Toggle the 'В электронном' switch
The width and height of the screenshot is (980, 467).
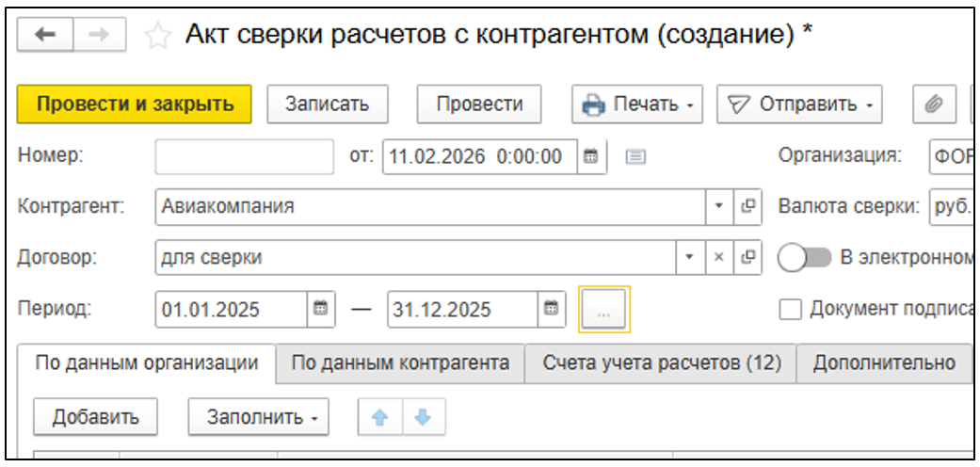805,258
